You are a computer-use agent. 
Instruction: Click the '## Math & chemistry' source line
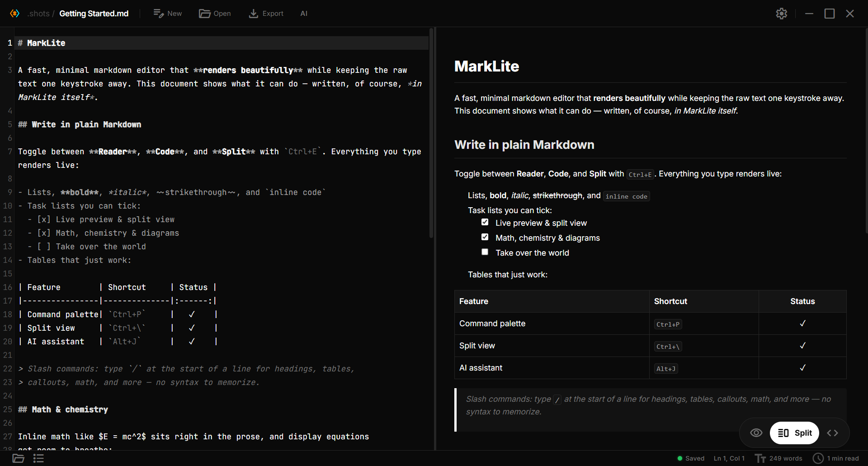(x=63, y=409)
